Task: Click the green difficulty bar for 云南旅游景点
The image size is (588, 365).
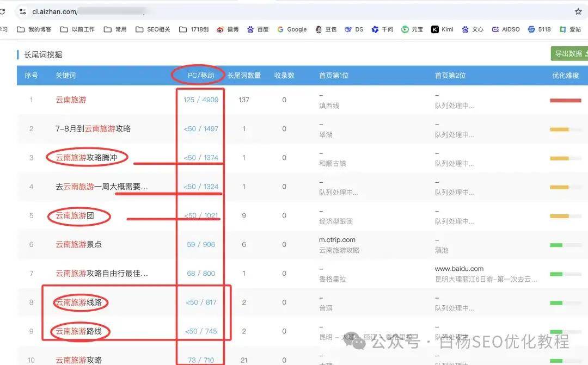Action: [x=556, y=245]
